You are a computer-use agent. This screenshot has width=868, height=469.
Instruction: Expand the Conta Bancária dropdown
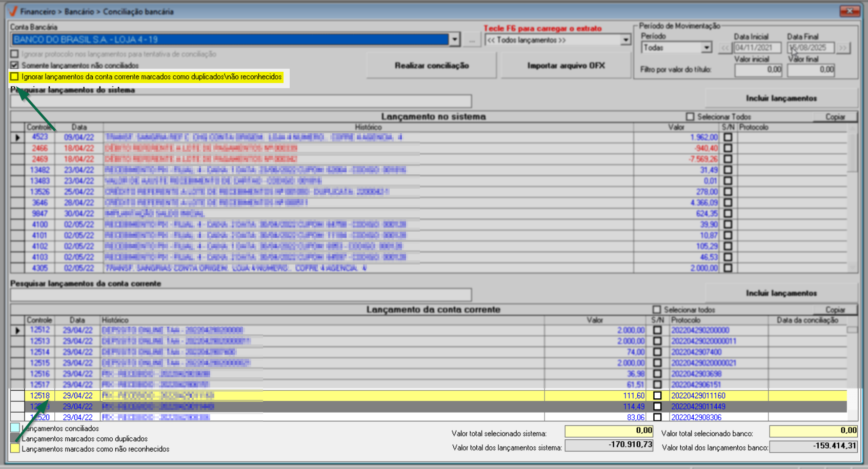454,39
